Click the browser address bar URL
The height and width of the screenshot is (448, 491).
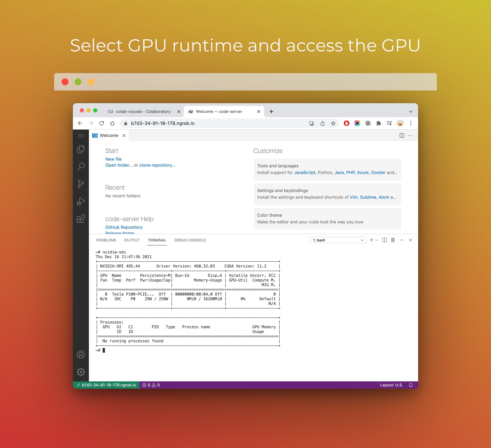click(x=162, y=123)
